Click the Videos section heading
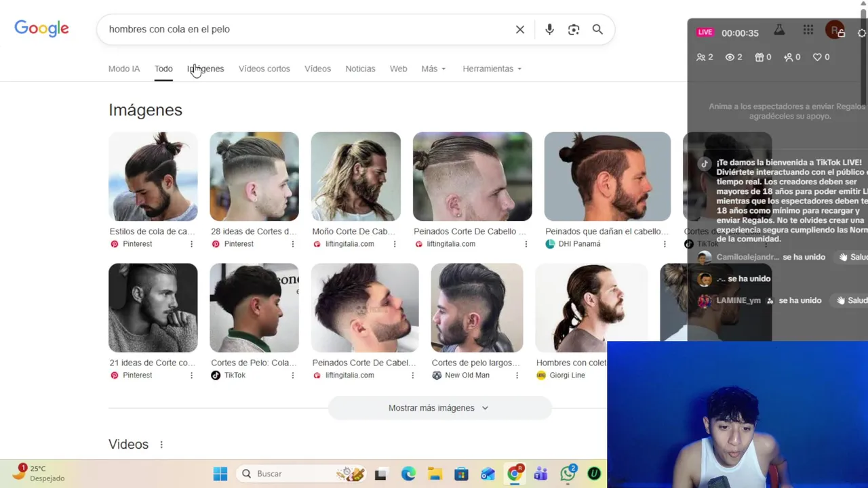 pyautogui.click(x=128, y=444)
